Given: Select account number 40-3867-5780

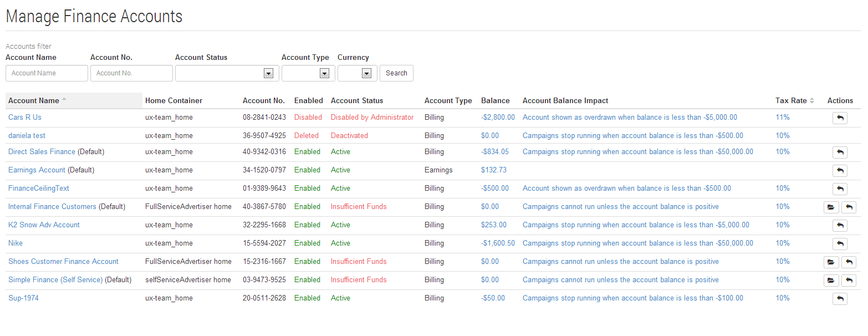Looking at the screenshot, I should click(264, 207).
